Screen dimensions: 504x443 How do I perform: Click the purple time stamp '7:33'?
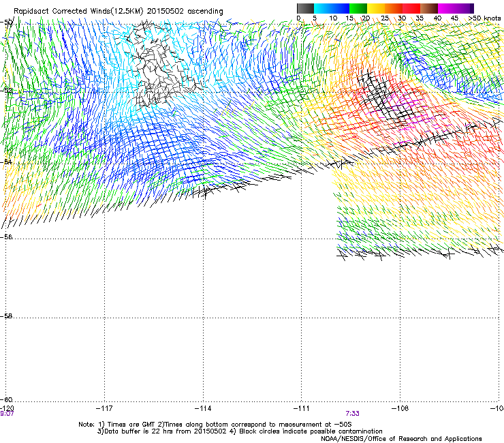pyautogui.click(x=353, y=414)
